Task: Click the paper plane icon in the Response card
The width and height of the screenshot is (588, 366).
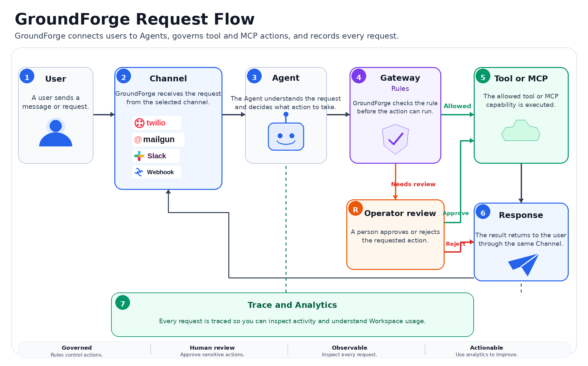Action: coord(523,265)
